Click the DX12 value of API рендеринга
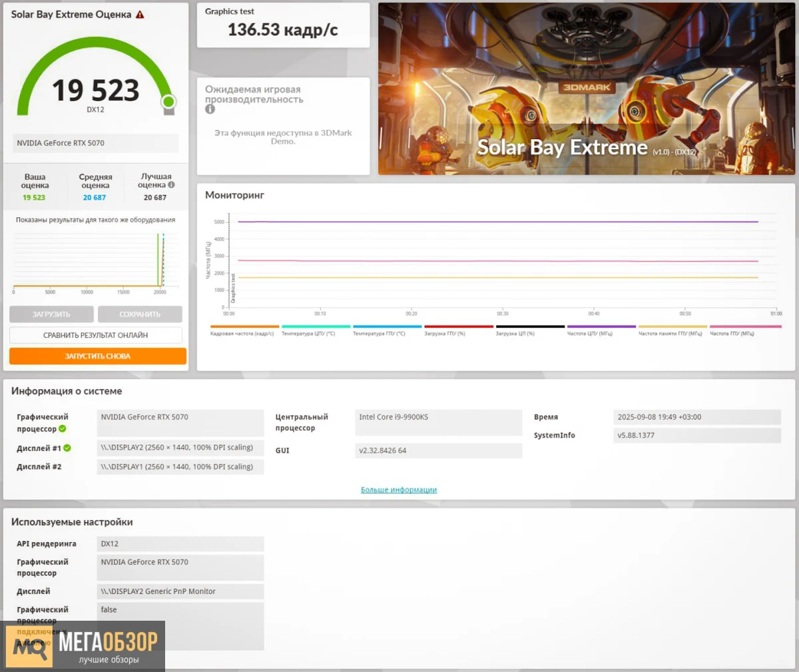799x672 pixels. (x=180, y=544)
